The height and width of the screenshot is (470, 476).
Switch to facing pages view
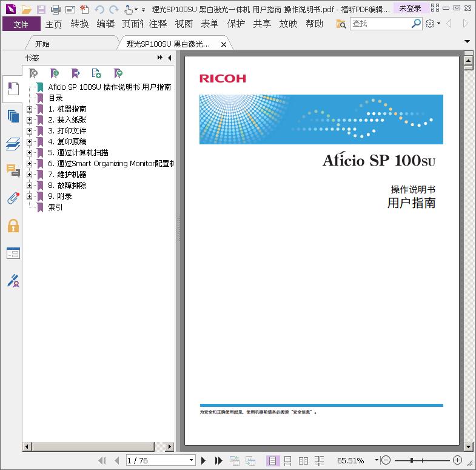click(303, 460)
